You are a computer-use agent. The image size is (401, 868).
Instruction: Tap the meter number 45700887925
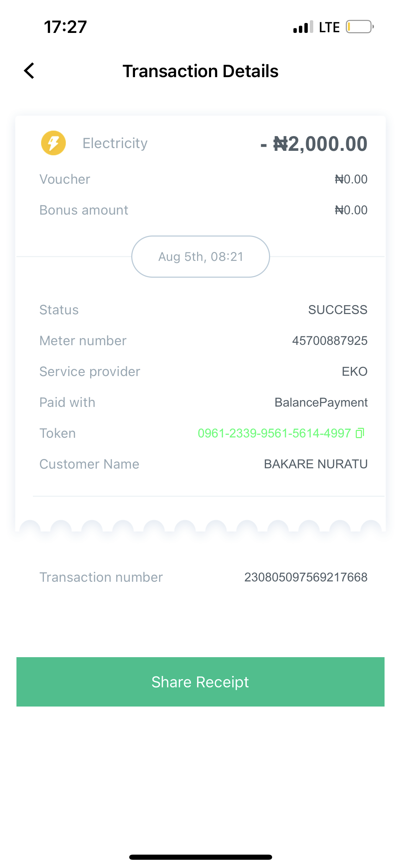coord(330,341)
